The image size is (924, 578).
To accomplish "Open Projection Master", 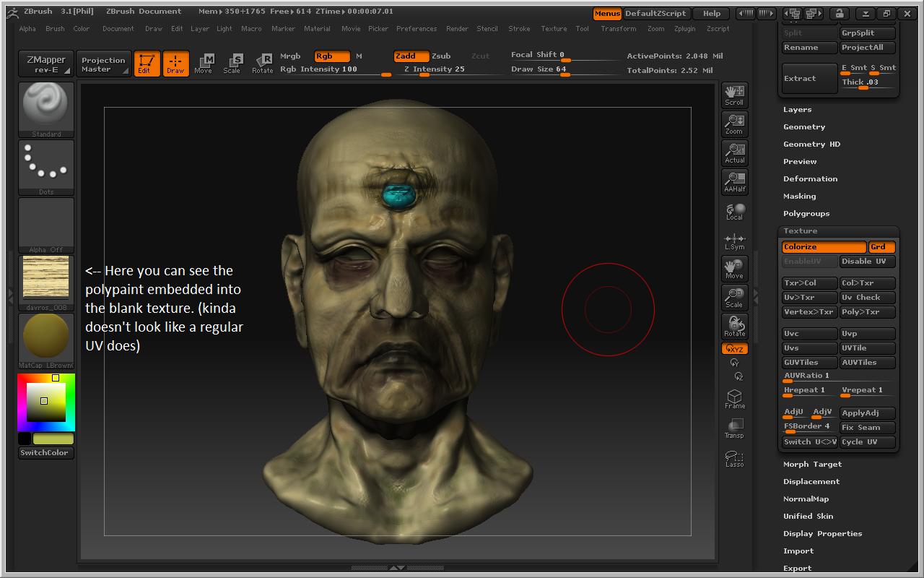I will tap(103, 64).
